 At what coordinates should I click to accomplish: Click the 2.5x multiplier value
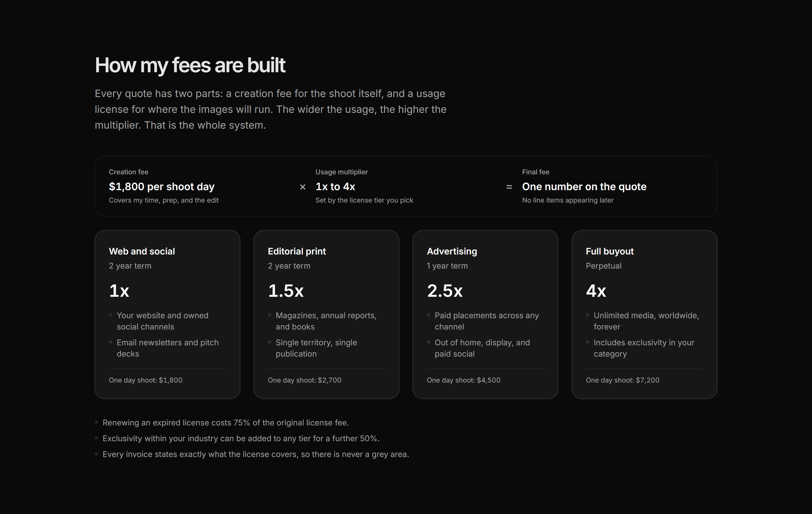(445, 291)
